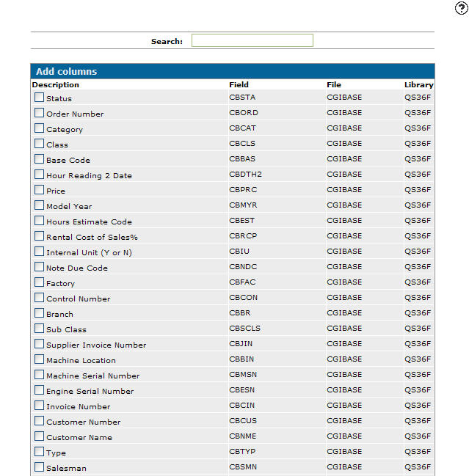The width and height of the screenshot is (469, 476).
Task: Click the File column header
Action: tap(334, 84)
